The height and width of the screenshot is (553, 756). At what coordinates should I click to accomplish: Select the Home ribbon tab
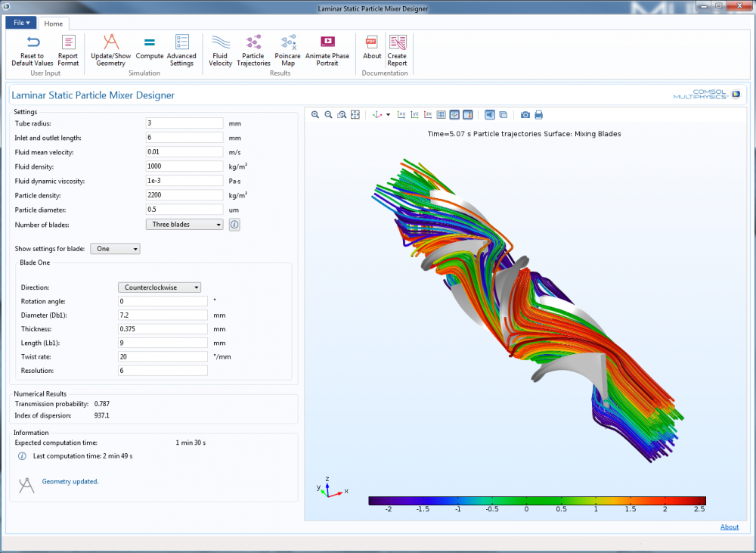[x=54, y=23]
